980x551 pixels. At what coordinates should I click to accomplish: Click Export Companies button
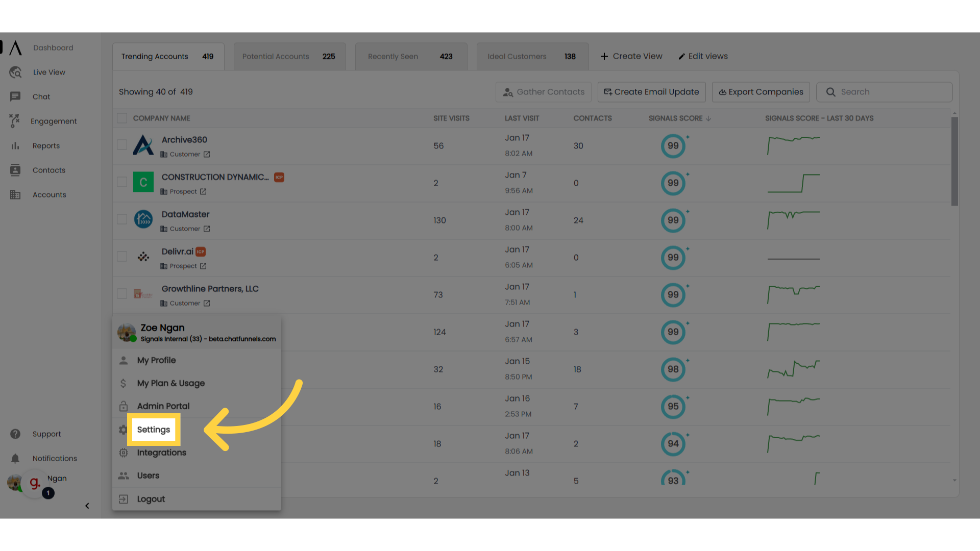761,91
